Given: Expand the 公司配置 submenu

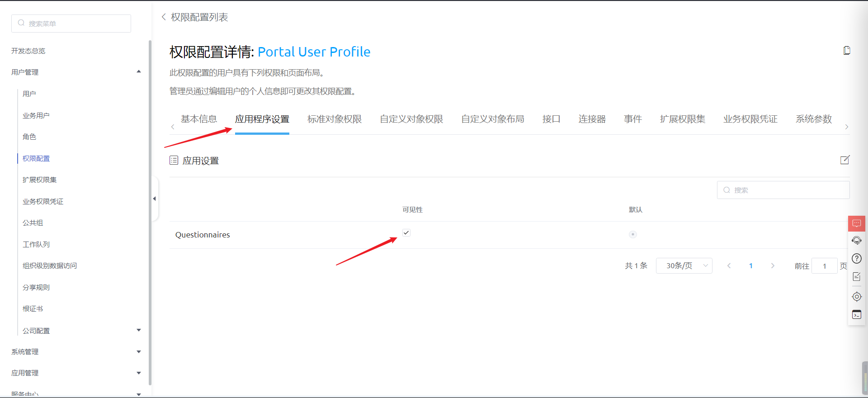Looking at the screenshot, I should 139,330.
